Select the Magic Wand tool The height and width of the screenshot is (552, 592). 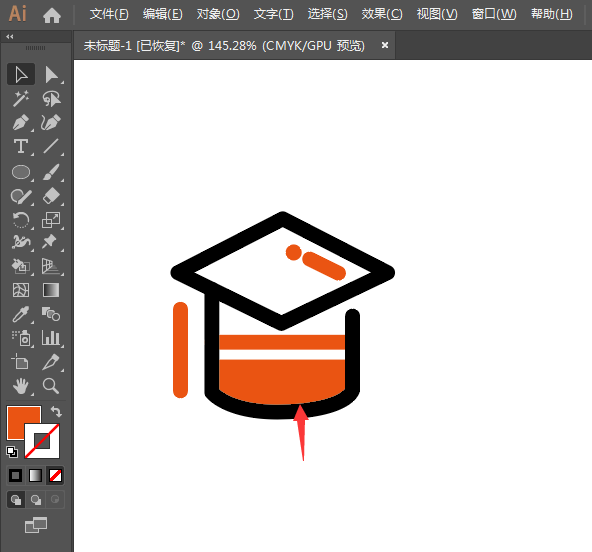pos(21,99)
